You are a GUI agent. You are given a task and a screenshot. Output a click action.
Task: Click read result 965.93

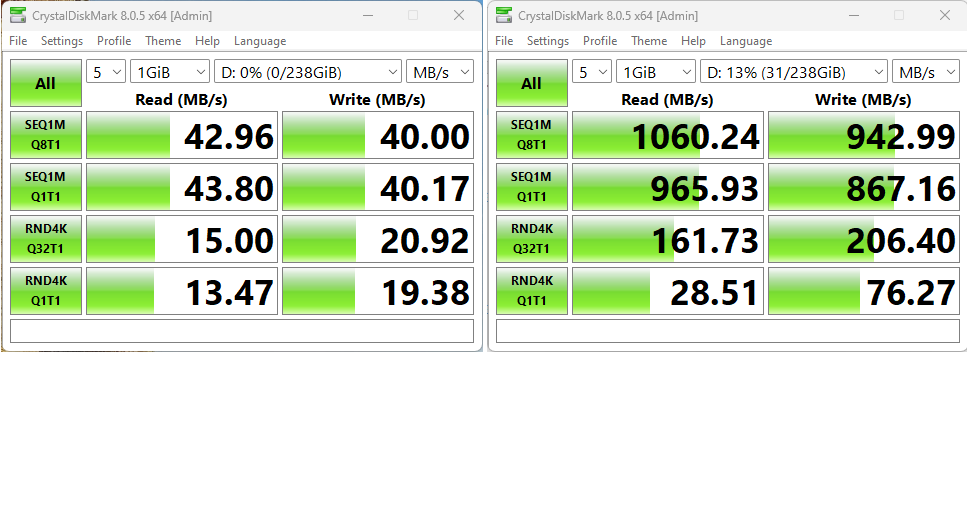point(668,187)
